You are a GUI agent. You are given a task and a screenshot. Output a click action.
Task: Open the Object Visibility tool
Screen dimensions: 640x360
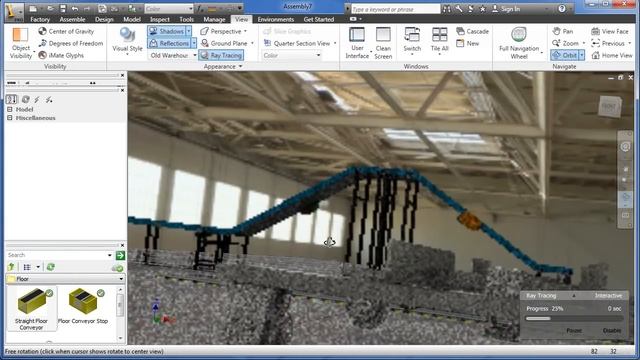click(x=20, y=43)
